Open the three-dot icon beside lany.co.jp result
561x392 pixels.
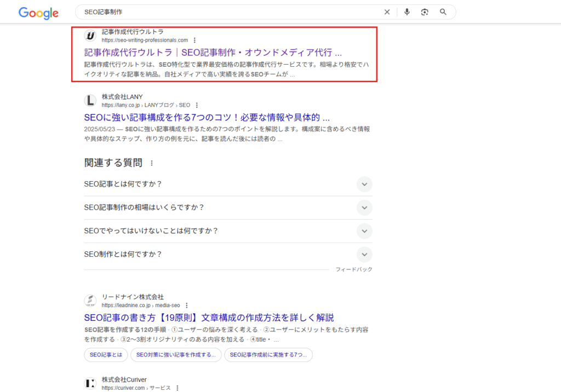(197, 105)
